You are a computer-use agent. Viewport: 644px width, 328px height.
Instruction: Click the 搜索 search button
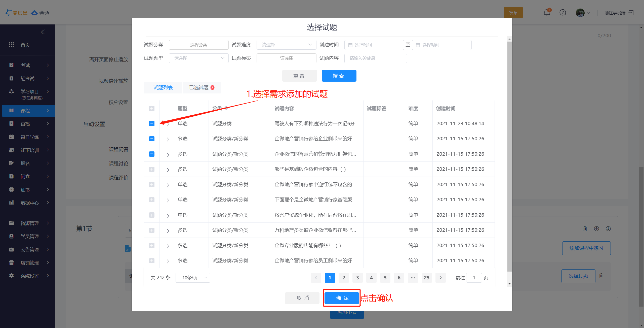[339, 76]
